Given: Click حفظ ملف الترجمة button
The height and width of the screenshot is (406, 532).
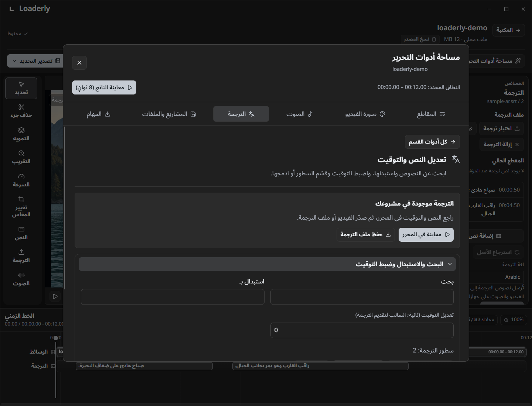Looking at the screenshot, I should tap(365, 235).
